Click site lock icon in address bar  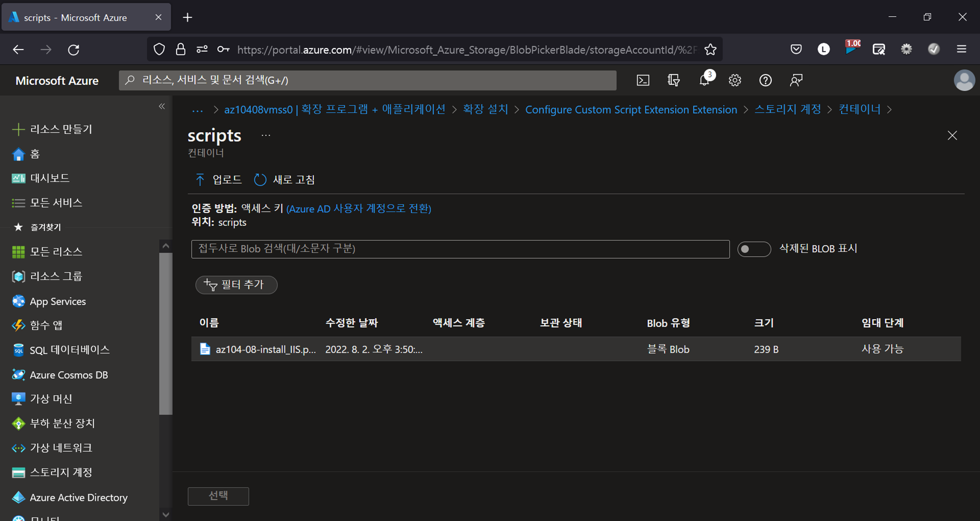click(x=180, y=50)
